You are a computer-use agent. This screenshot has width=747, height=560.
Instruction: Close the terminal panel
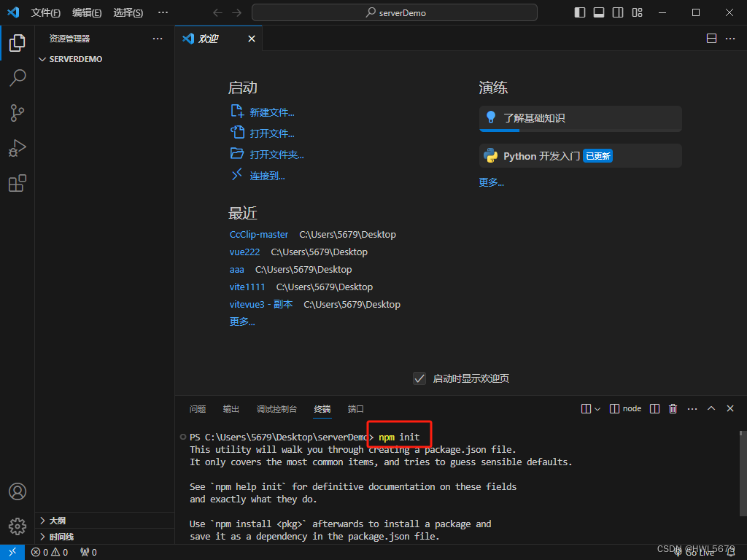point(730,408)
